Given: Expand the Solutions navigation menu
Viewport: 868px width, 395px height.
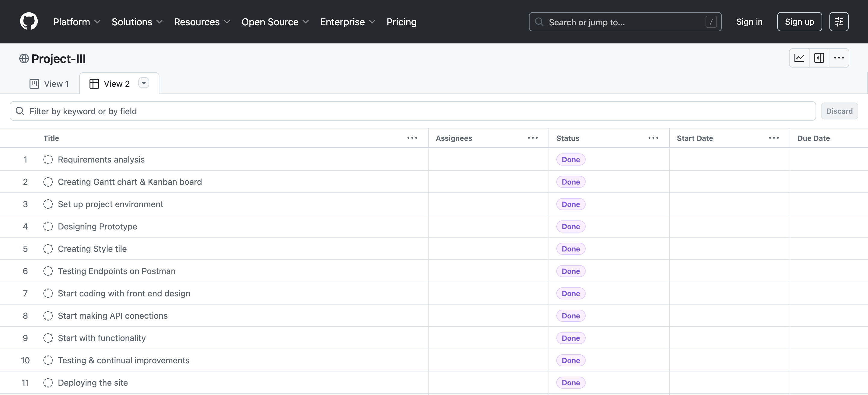Looking at the screenshot, I should click(x=137, y=22).
